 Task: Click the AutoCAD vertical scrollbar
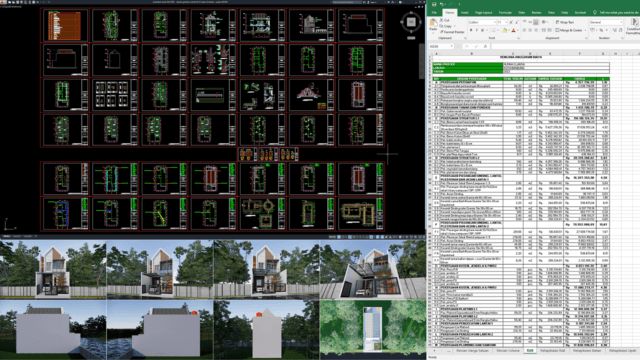point(422,61)
